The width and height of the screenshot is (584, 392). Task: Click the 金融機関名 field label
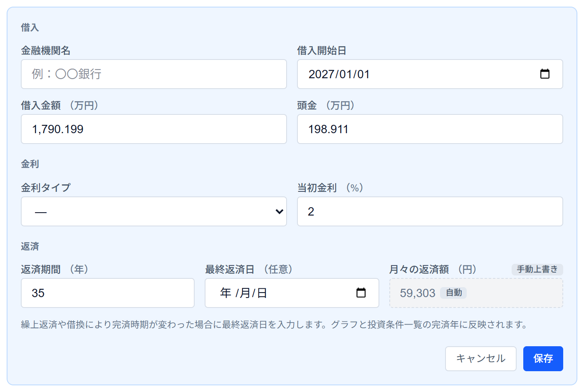pyautogui.click(x=46, y=50)
